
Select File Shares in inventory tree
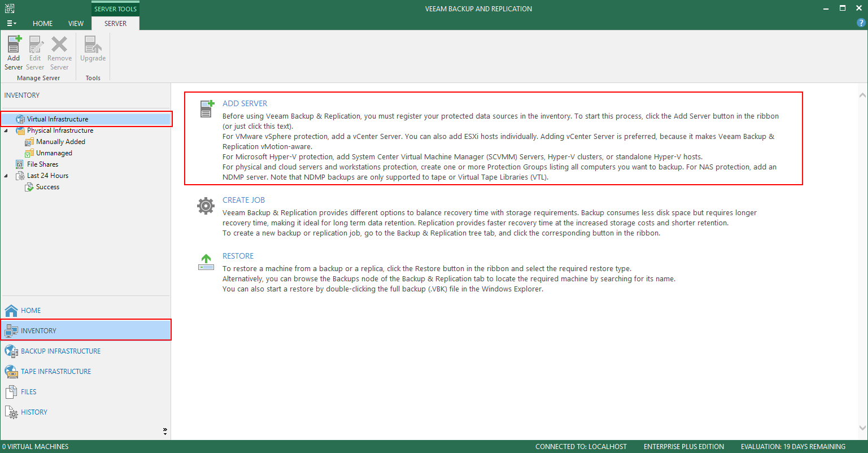click(x=42, y=164)
